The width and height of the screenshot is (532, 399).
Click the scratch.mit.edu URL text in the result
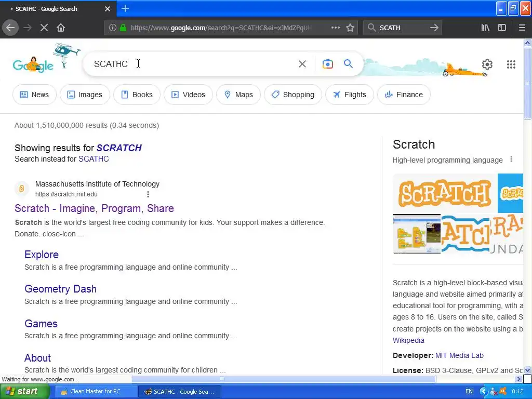(66, 194)
